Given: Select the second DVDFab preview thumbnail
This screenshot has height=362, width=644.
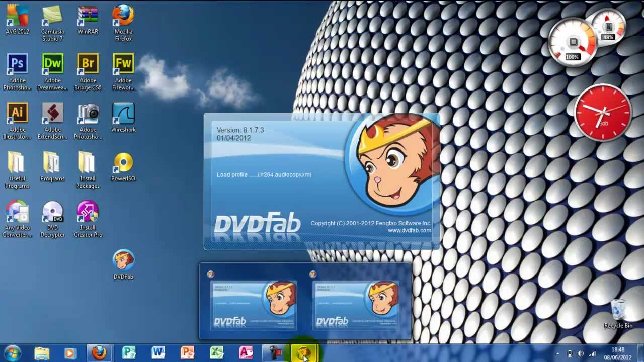Looking at the screenshot, I should (356, 305).
